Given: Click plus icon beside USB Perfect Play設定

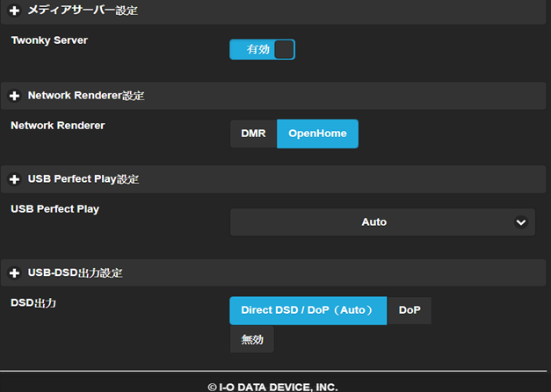Looking at the screenshot, I should (x=14, y=179).
